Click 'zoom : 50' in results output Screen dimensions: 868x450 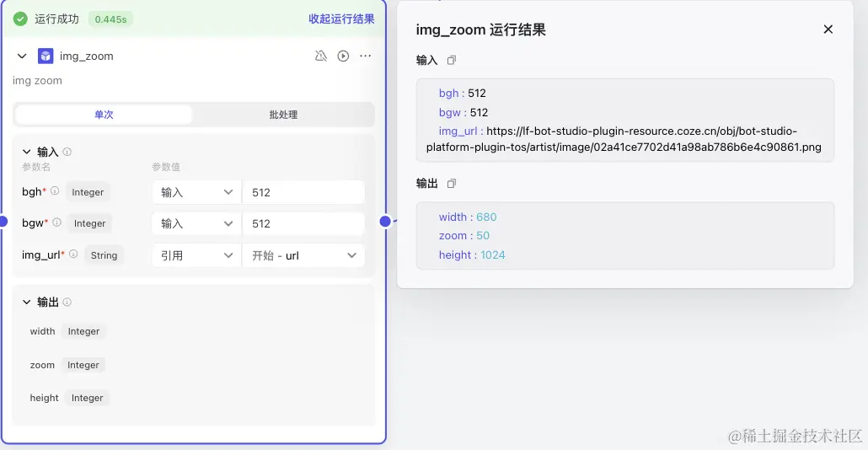(463, 236)
